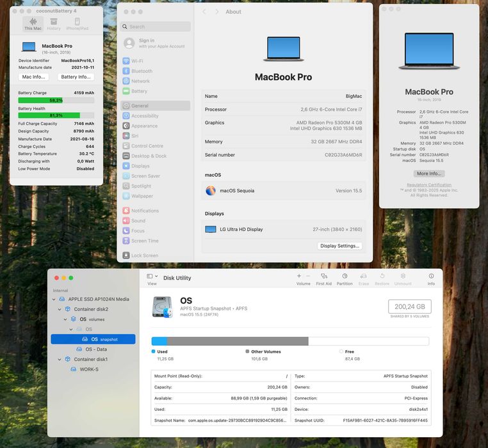Screen dimensions: 488x448
Task: Open History tab in coconutBattery
Action: point(54,24)
